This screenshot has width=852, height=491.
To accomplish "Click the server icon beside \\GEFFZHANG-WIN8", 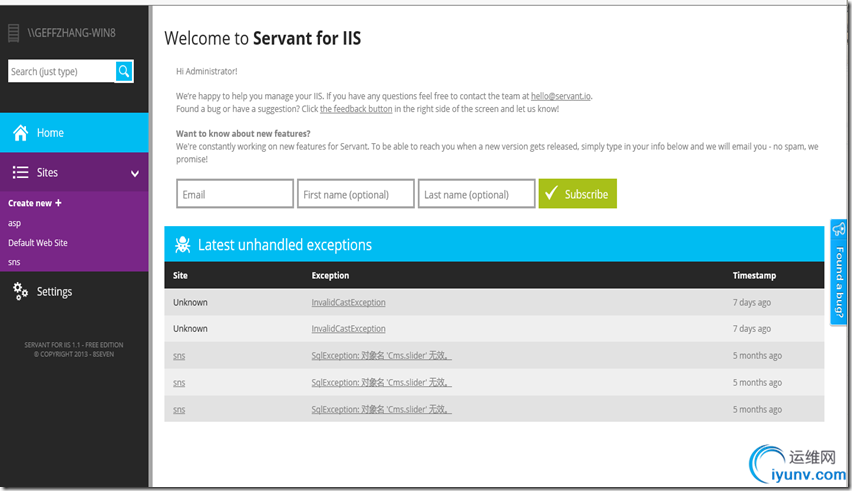I will tap(14, 33).
